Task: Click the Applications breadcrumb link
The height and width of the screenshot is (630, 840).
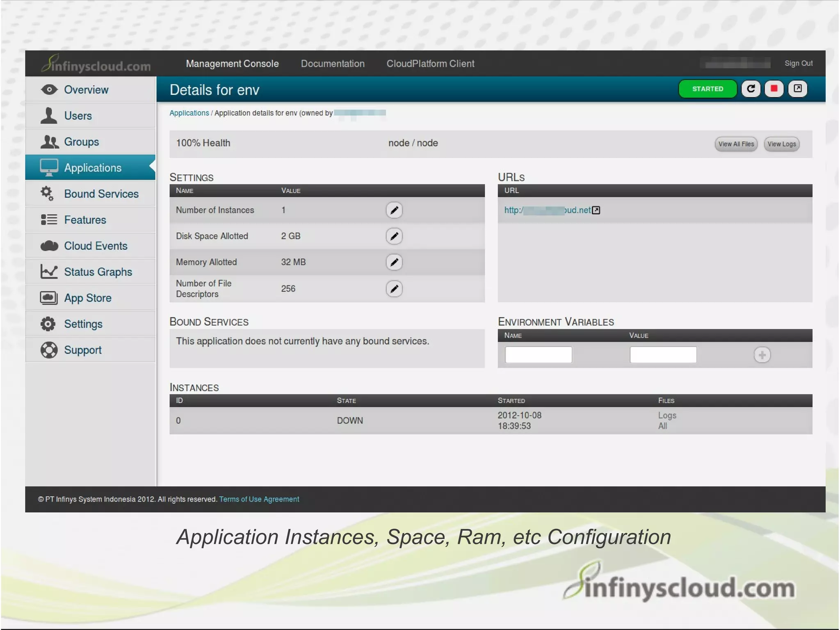Action: pyautogui.click(x=189, y=113)
